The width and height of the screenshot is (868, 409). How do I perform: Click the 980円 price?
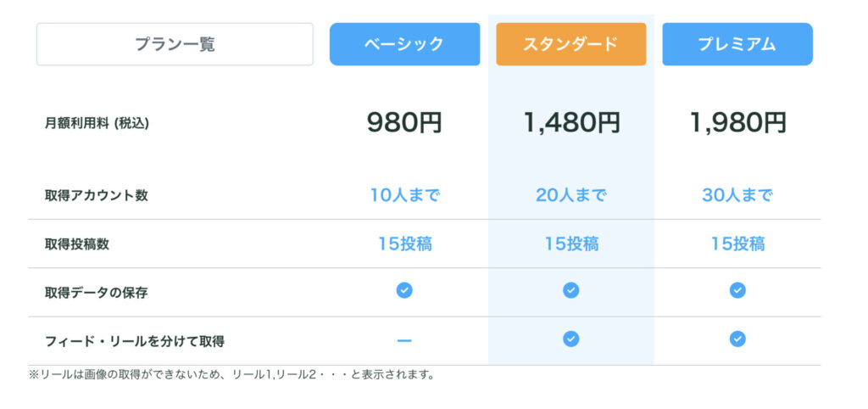pos(404,122)
